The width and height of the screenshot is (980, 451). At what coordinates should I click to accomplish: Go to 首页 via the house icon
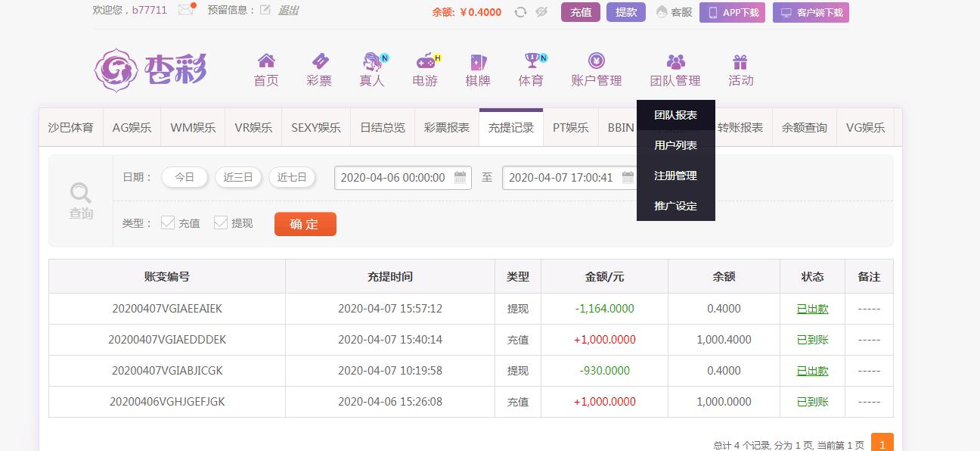[266, 61]
